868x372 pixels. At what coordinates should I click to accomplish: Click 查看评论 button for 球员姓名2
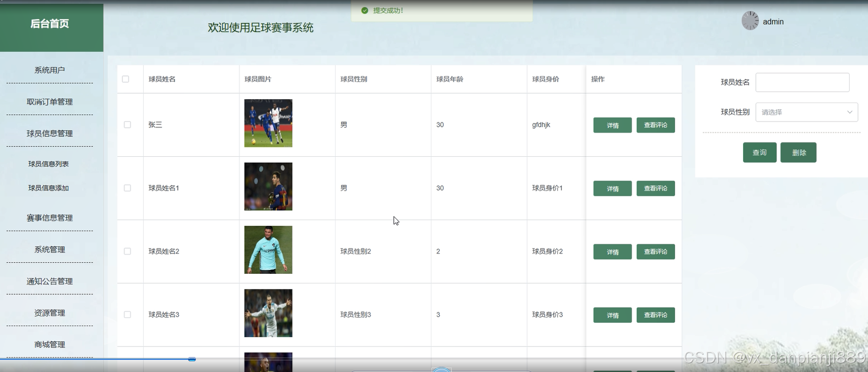pos(656,252)
